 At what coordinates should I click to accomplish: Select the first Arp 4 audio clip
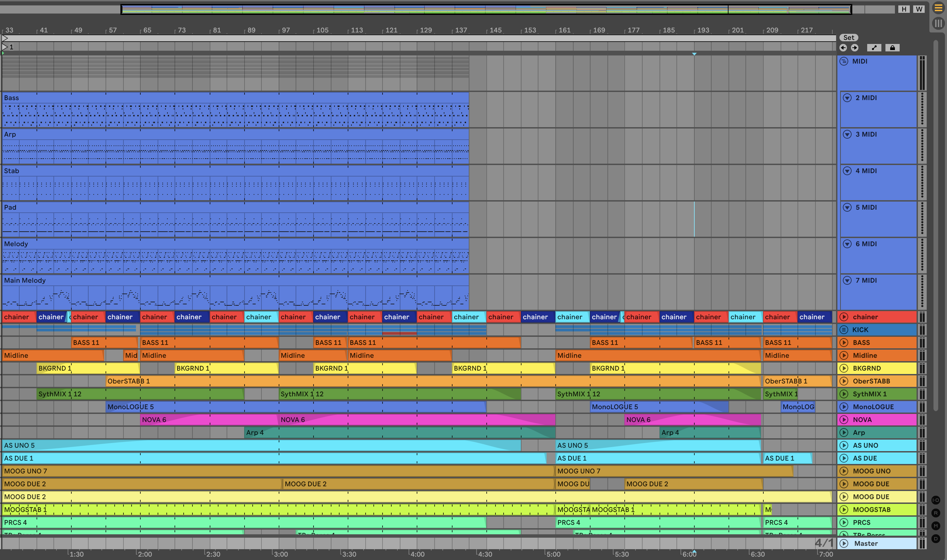[x=399, y=433]
